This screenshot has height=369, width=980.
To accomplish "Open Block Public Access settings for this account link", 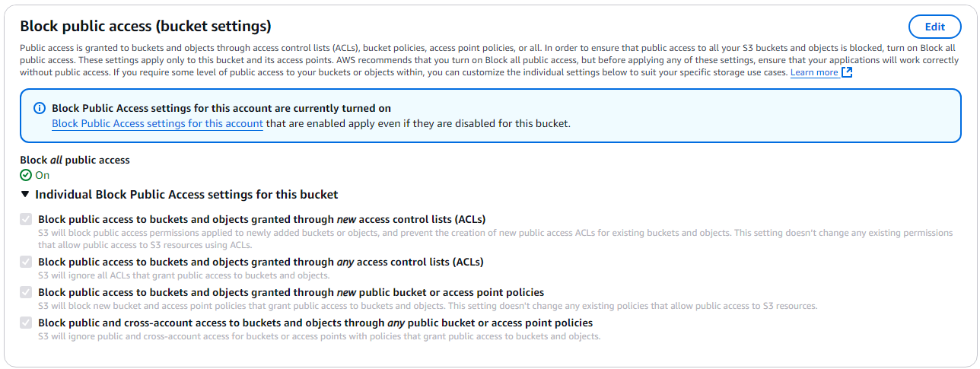I will [x=157, y=123].
